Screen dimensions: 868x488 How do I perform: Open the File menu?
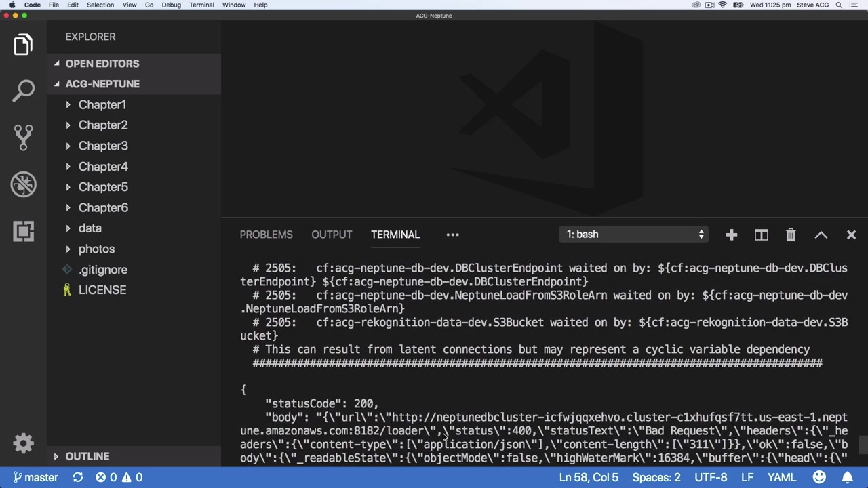click(54, 5)
